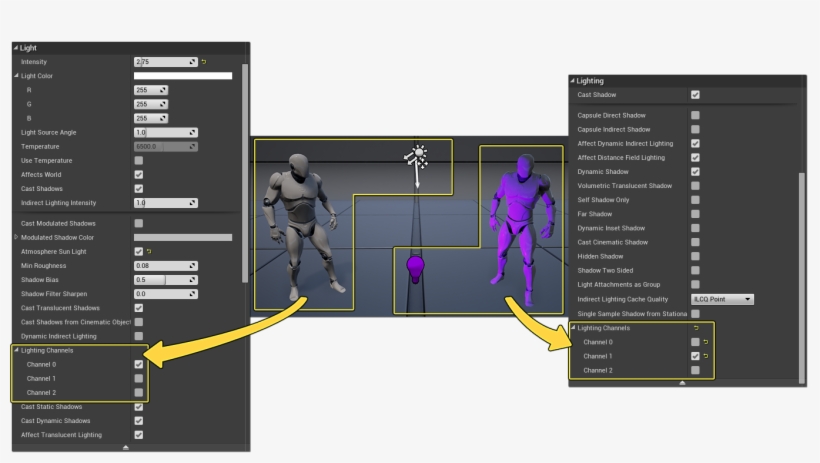The image size is (820, 463).
Task: Open Indirect Lighting Cache Quality dropdown
Action: [722, 299]
